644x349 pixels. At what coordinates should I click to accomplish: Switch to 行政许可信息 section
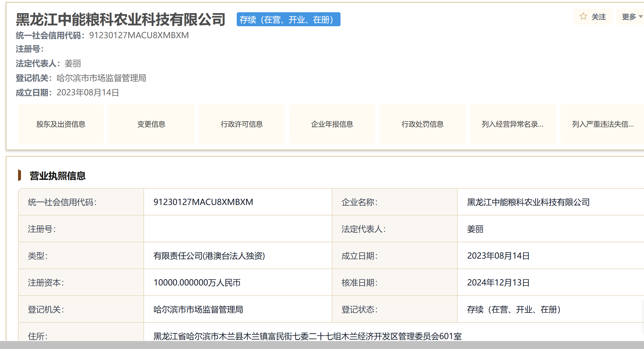pos(241,124)
